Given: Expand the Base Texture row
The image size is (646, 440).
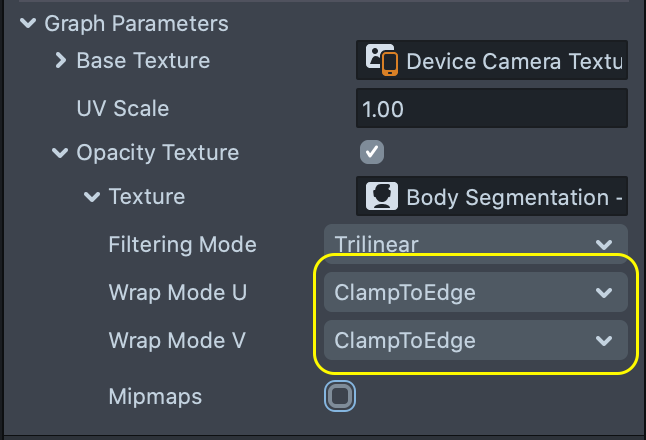Looking at the screenshot, I should [60, 61].
